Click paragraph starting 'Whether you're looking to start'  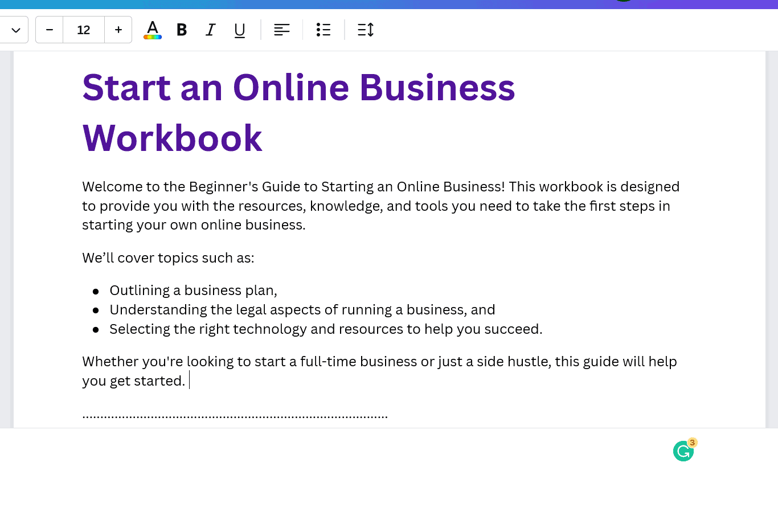pyautogui.click(x=379, y=371)
